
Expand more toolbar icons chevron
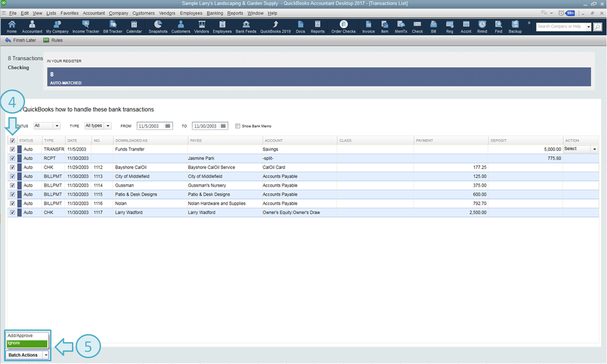coord(529,23)
